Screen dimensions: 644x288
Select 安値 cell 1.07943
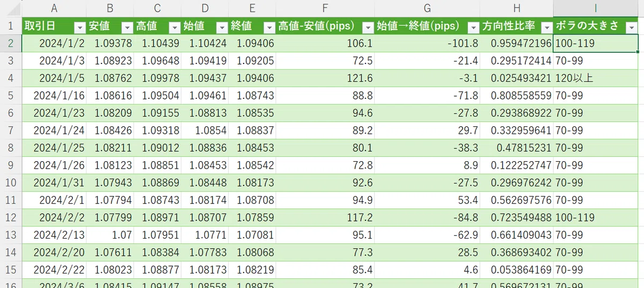click(110, 182)
